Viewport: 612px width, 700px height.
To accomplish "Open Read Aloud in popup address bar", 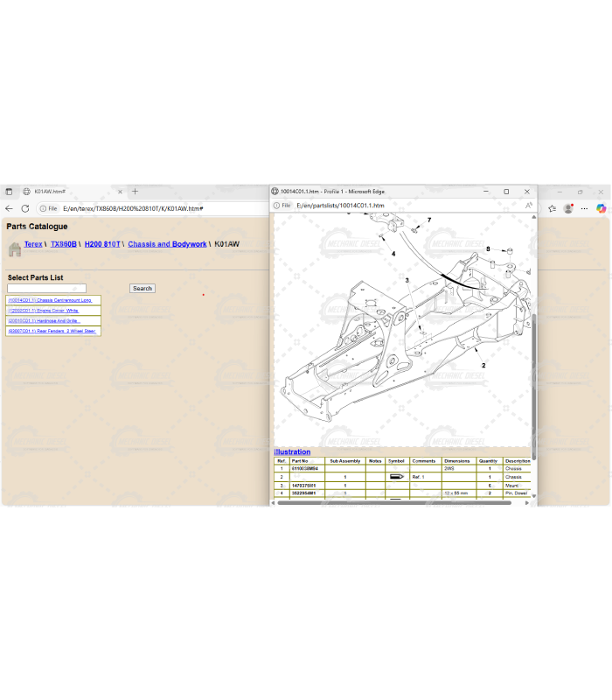I will (528, 206).
